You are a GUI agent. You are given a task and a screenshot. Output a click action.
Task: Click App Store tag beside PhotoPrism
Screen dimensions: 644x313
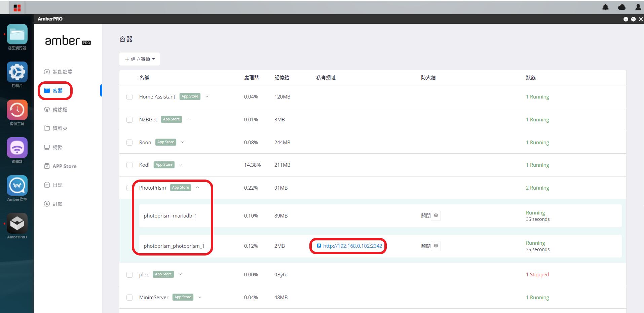coord(181,188)
